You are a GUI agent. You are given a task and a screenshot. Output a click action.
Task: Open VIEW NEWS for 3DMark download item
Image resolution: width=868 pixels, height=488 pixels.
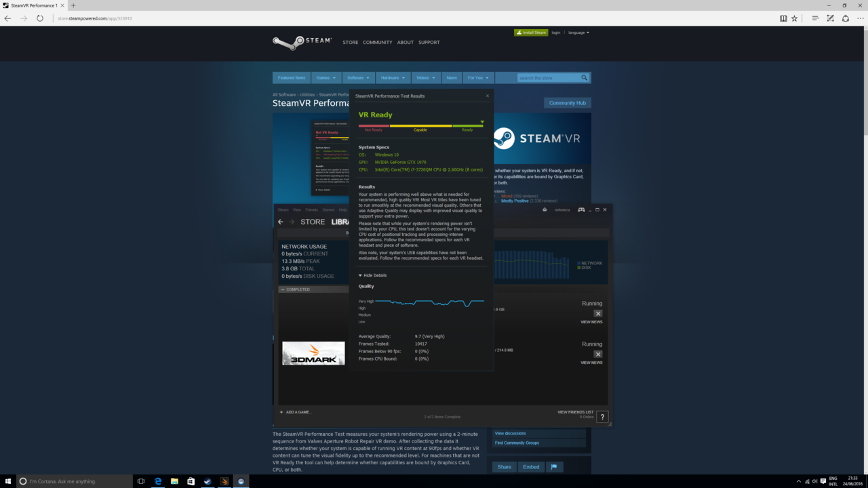pos(591,363)
